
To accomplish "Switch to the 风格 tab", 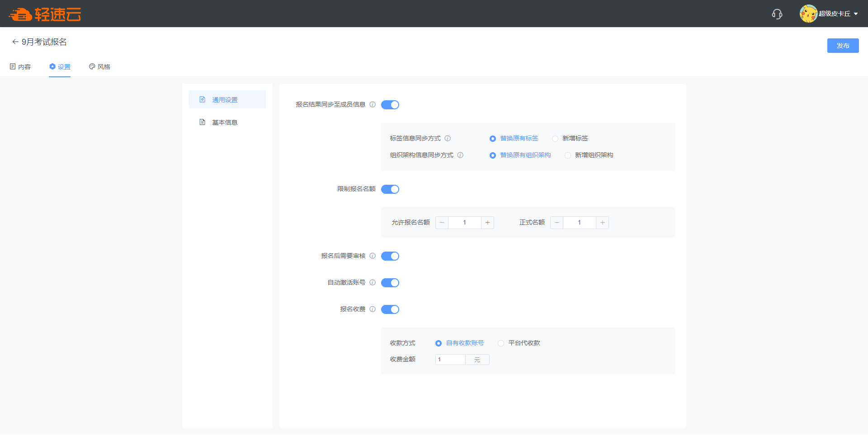I will [99, 67].
